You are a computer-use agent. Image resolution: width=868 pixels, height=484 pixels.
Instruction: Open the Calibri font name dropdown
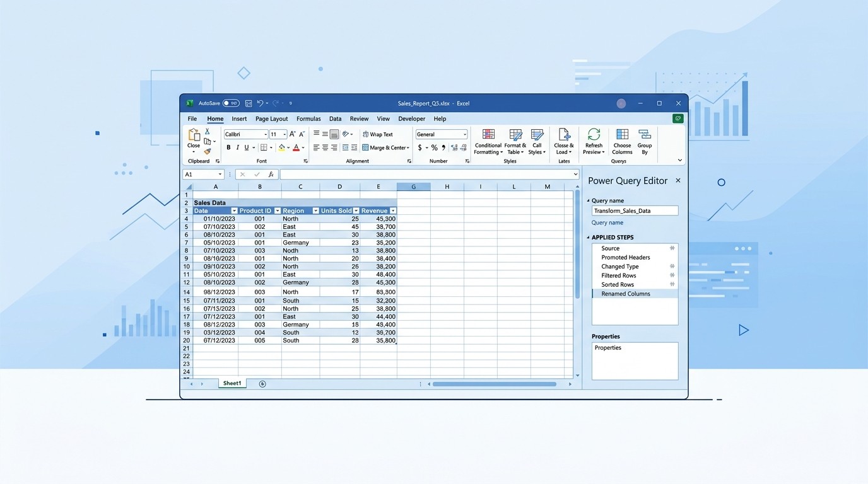[x=266, y=134]
